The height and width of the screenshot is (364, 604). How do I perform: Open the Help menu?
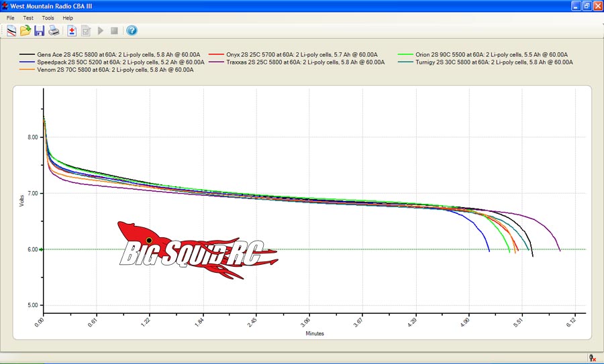(68, 17)
